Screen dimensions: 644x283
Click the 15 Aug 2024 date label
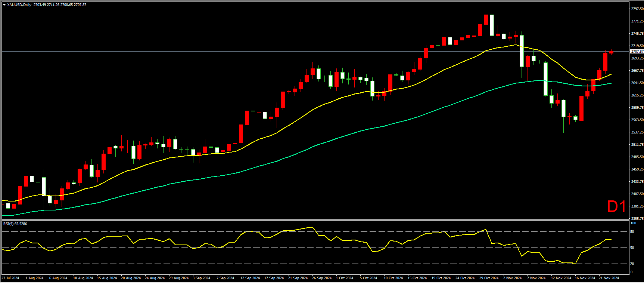(x=107, y=278)
